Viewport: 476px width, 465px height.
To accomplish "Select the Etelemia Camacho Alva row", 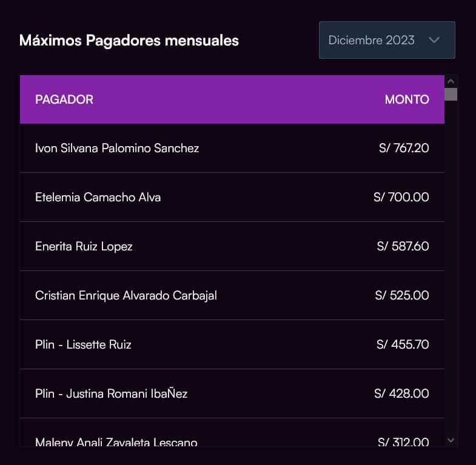I will (x=98, y=197).
